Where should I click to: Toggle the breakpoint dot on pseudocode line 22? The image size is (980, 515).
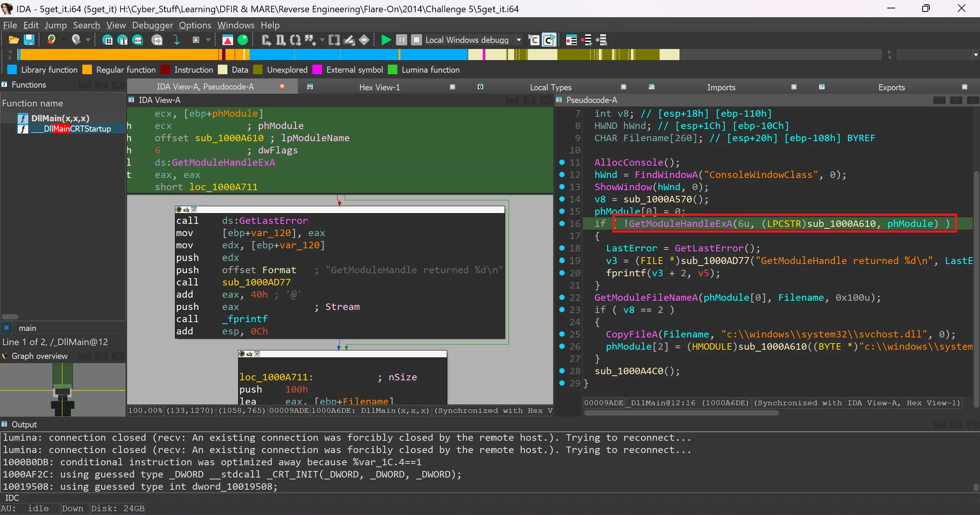[562, 297]
